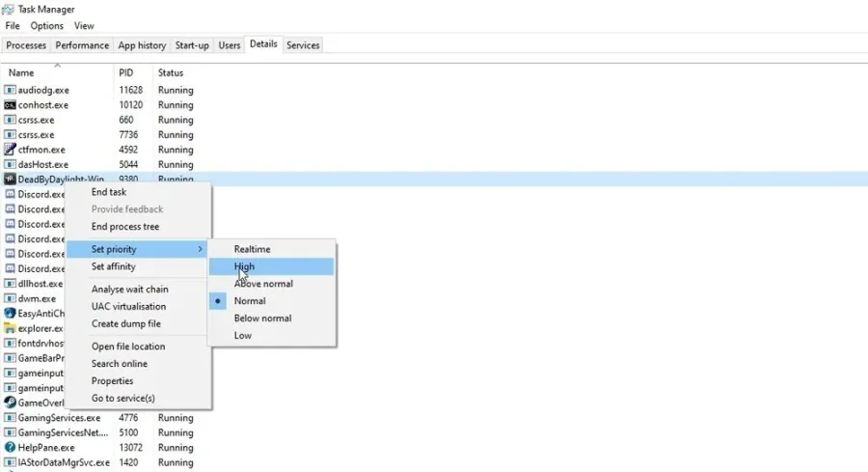Image resolution: width=868 pixels, height=472 pixels.
Task: Sort by the PID column header
Action: 125,72
